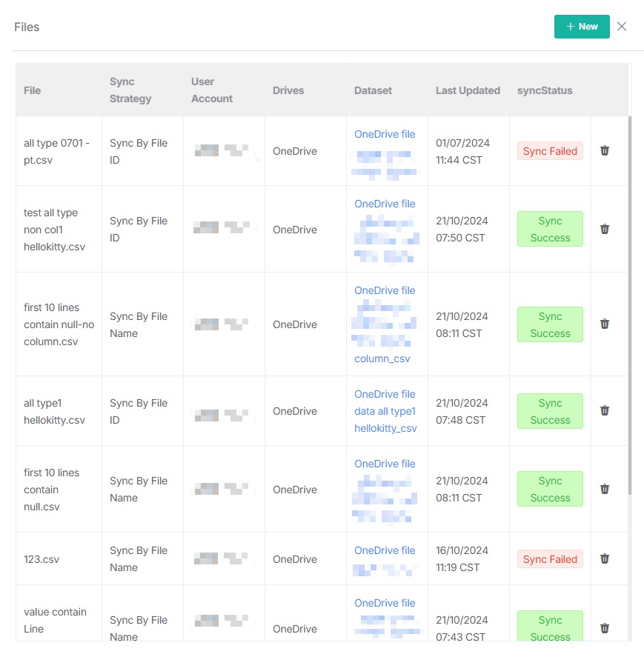Click the 'File' column header
Image resolution: width=644 pixels, height=657 pixels.
point(33,90)
